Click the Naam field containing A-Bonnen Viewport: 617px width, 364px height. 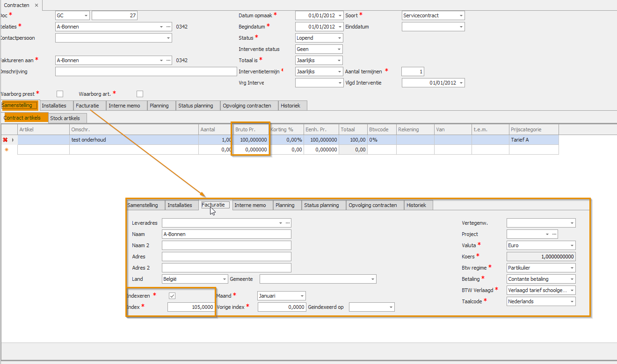tap(226, 234)
